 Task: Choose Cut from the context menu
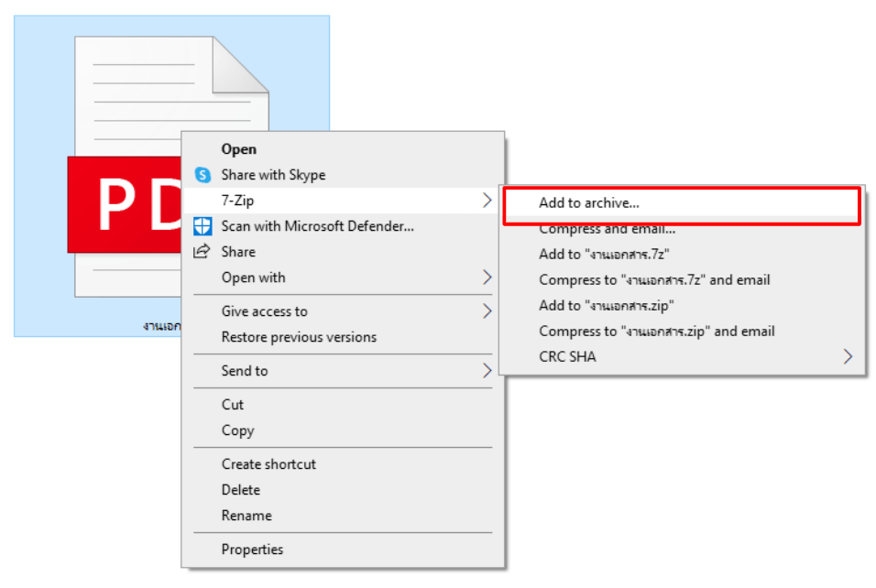(343, 404)
